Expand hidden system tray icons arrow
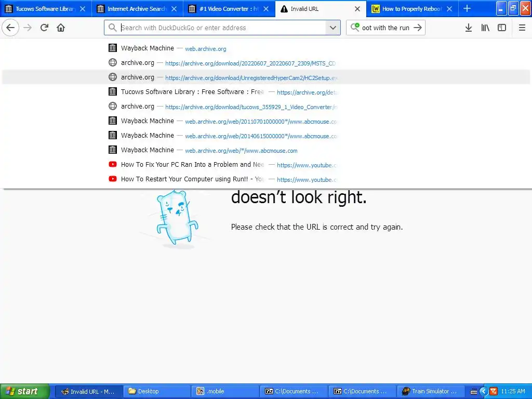532x399 pixels. (x=484, y=392)
